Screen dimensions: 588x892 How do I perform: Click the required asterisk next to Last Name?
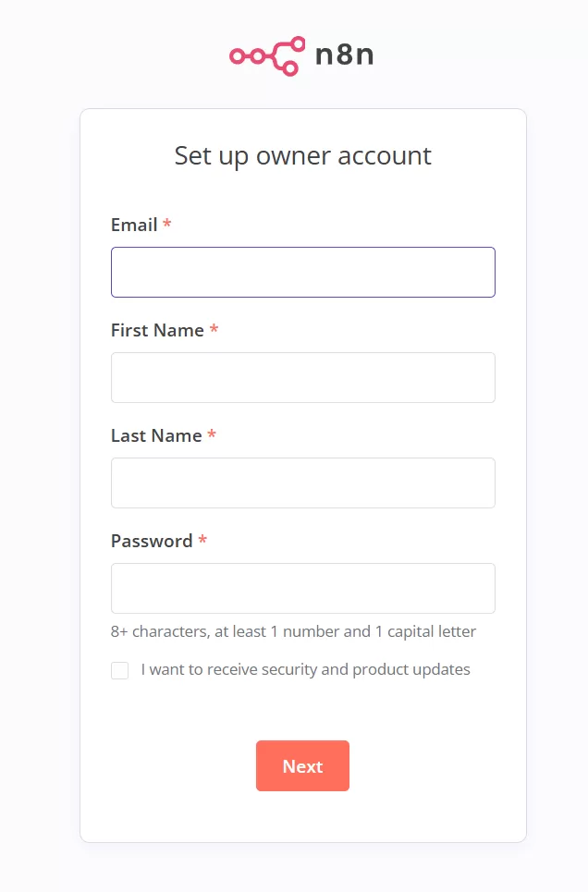pos(212,434)
